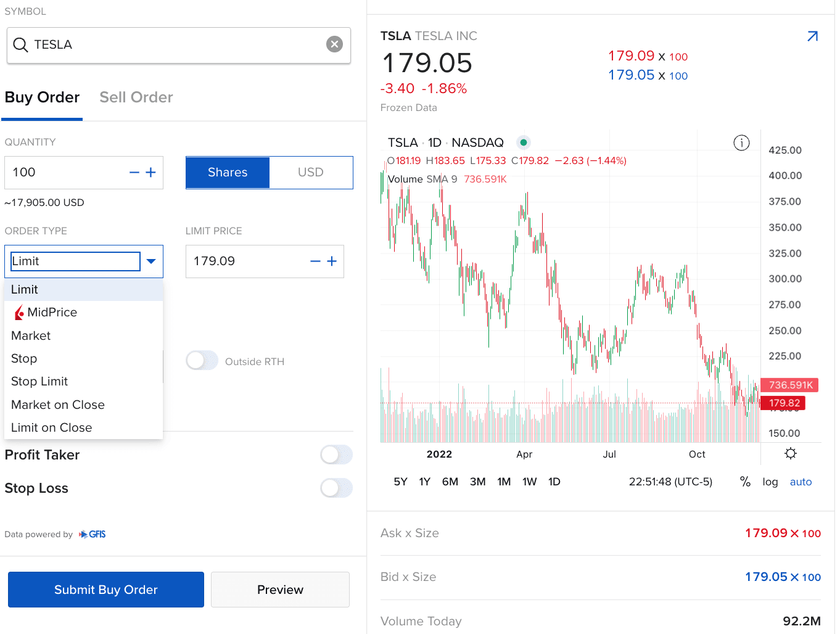The image size is (840, 634).
Task: Collapse the Order Type dropdown arrow
Action: 151,261
